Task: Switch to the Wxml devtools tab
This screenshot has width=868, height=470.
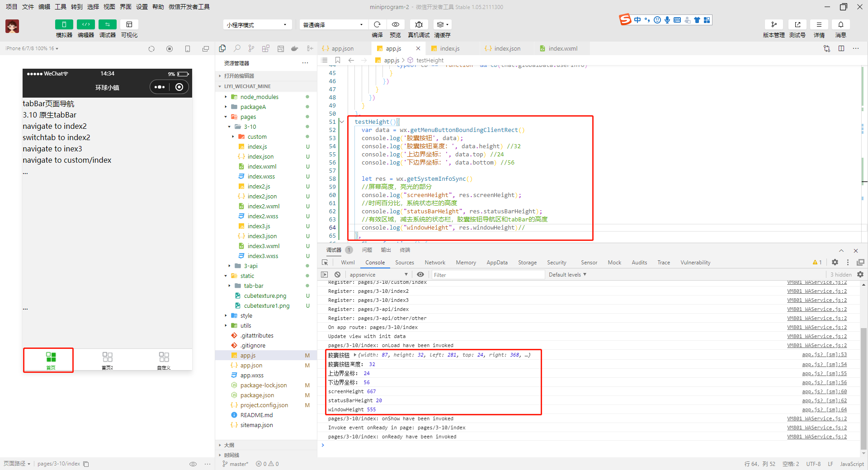Action: click(x=348, y=263)
